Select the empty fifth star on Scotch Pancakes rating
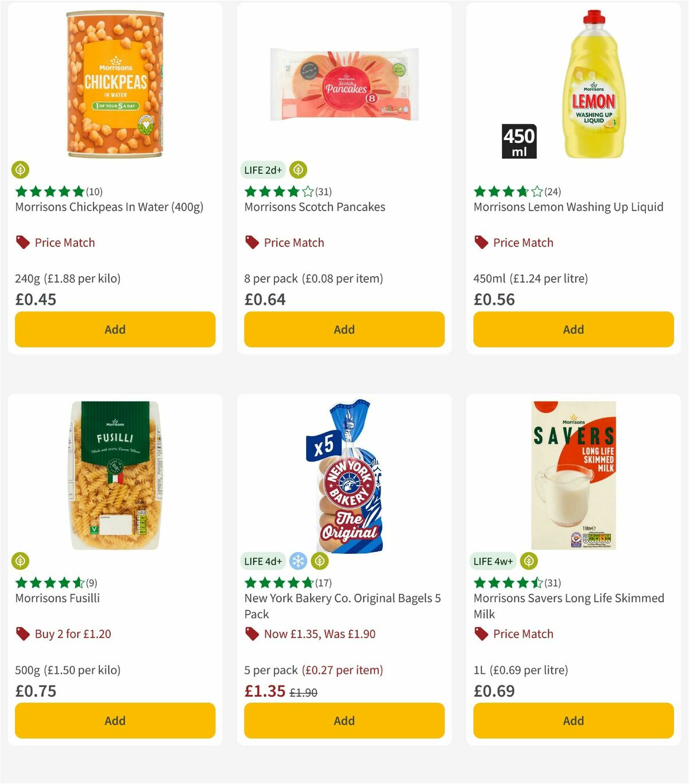This screenshot has width=689, height=784. click(x=308, y=192)
